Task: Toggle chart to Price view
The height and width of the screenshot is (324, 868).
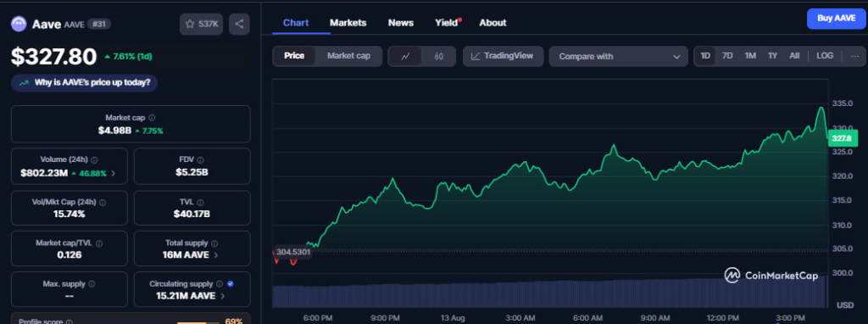Action: 294,56
